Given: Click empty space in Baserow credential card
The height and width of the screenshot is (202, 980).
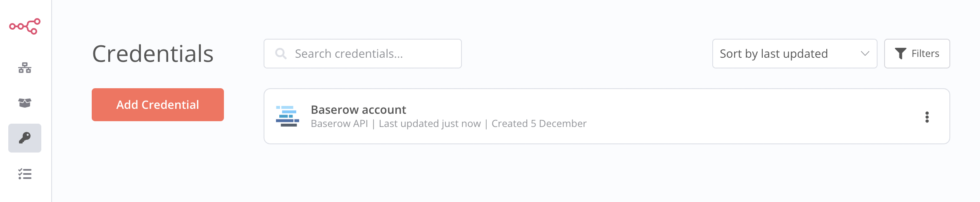Looking at the screenshot, I should click(x=744, y=116).
